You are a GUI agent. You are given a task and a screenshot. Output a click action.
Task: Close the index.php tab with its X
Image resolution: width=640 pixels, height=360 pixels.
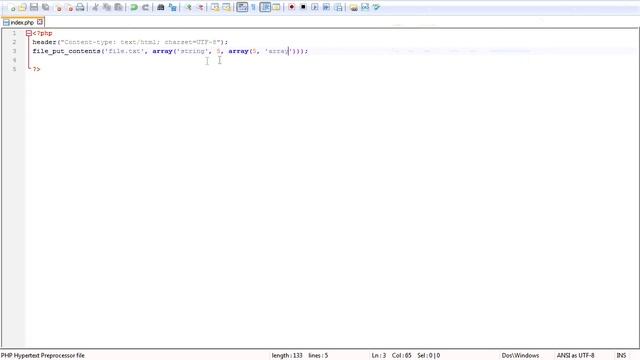pyautogui.click(x=40, y=22)
